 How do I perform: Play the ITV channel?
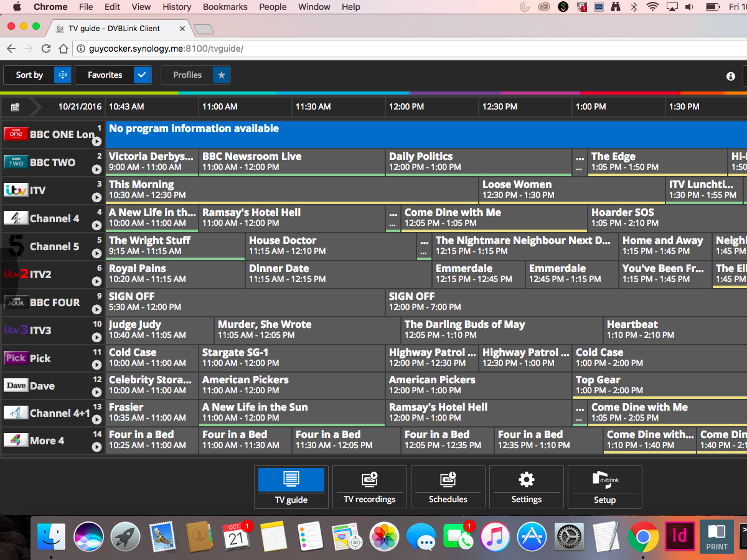tap(96, 197)
